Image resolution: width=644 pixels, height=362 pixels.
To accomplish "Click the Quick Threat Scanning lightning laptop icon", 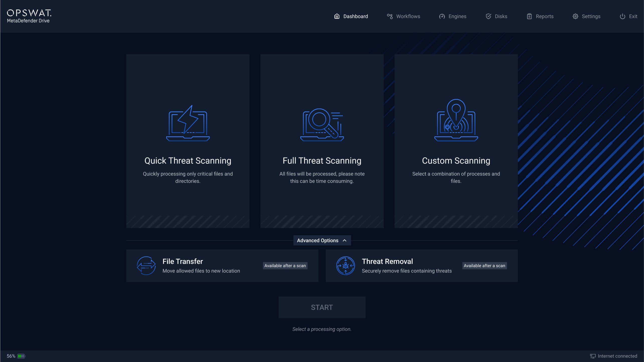I will (188, 124).
